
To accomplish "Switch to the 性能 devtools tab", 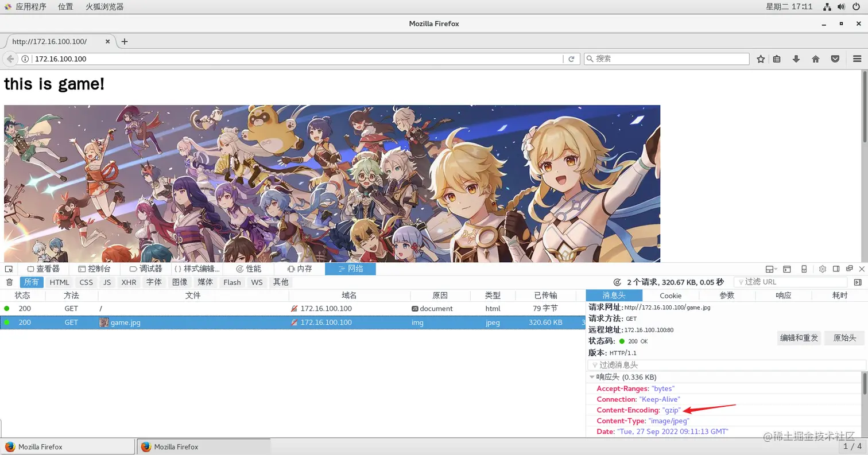I will click(x=249, y=269).
